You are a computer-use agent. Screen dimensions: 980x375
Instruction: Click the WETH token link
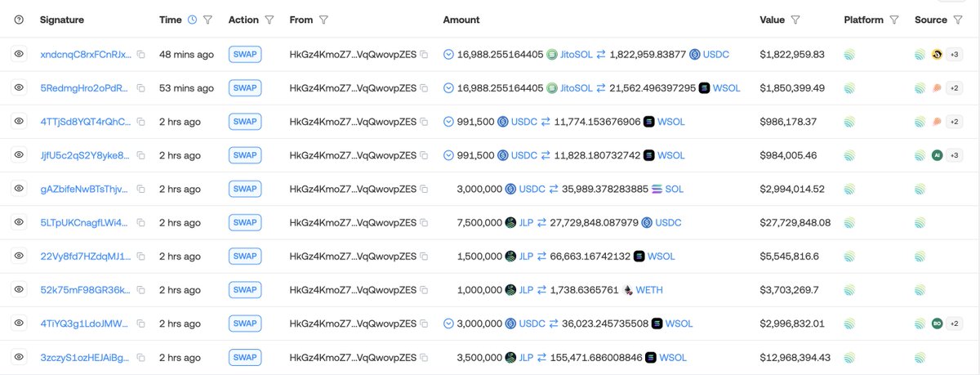pos(652,290)
